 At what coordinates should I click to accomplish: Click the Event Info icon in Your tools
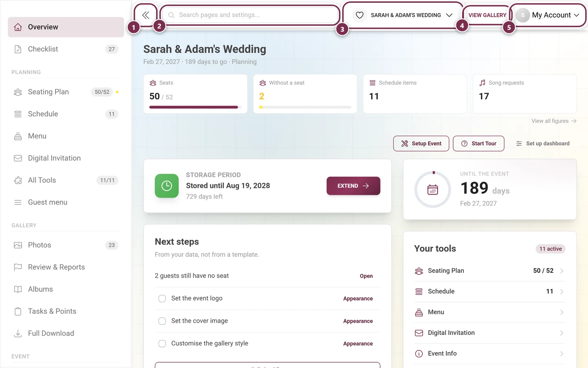tap(419, 354)
